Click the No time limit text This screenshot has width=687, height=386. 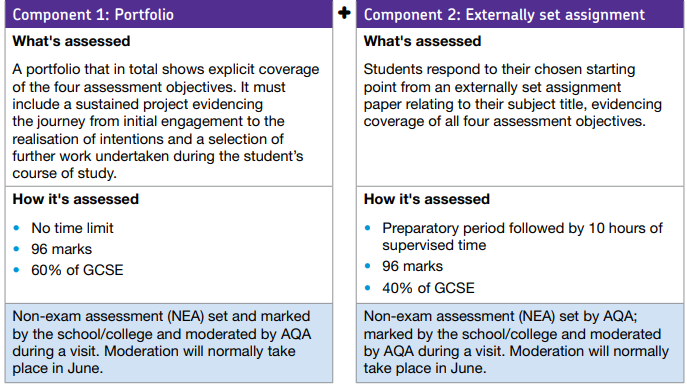(x=72, y=228)
